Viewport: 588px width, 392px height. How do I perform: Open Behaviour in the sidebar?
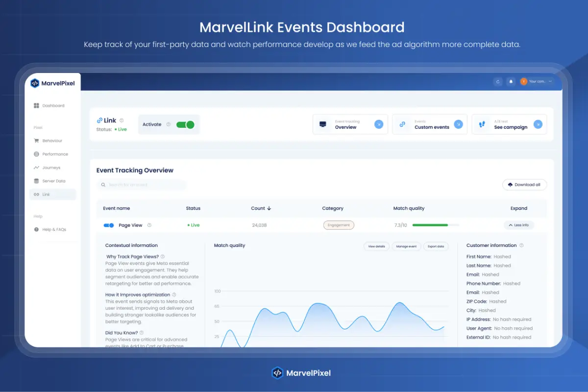click(52, 141)
